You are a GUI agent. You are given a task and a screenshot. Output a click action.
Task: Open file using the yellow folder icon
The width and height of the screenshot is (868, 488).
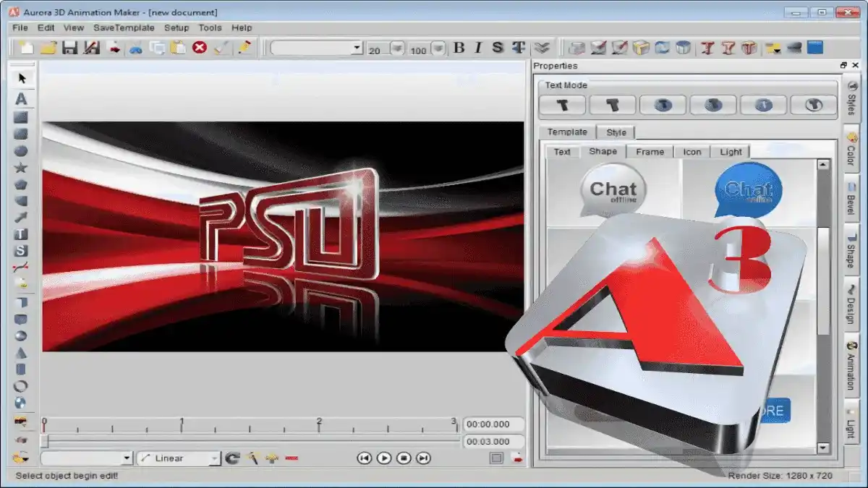(x=48, y=48)
